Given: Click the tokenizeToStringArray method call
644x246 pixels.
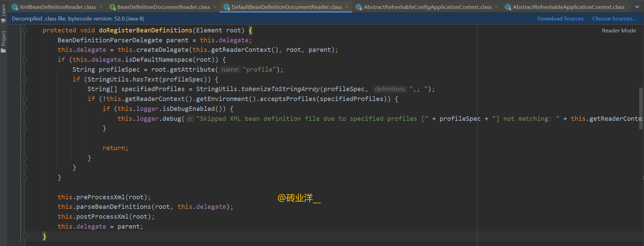Looking at the screenshot, I should (280, 89).
